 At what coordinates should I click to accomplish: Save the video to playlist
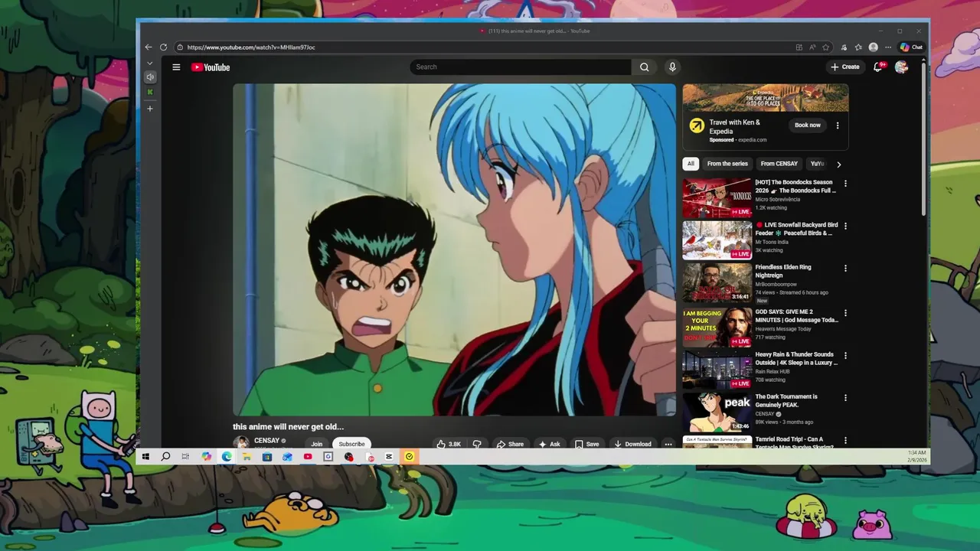(587, 444)
